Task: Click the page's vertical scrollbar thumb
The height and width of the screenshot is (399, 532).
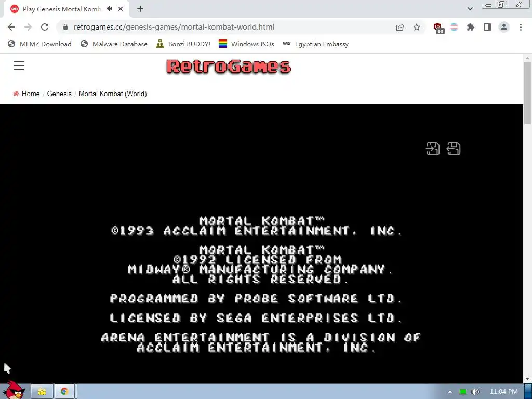Action: pos(527,93)
